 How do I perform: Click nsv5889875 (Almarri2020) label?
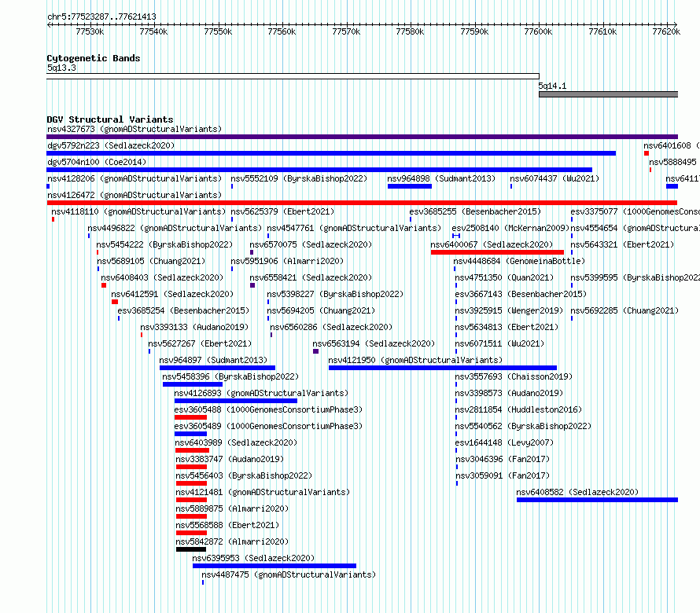tap(232, 508)
